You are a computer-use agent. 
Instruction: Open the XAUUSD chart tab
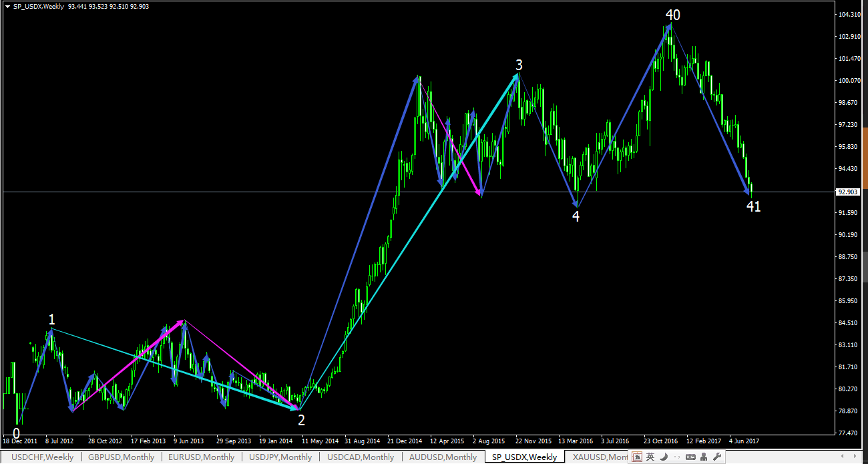click(598, 457)
